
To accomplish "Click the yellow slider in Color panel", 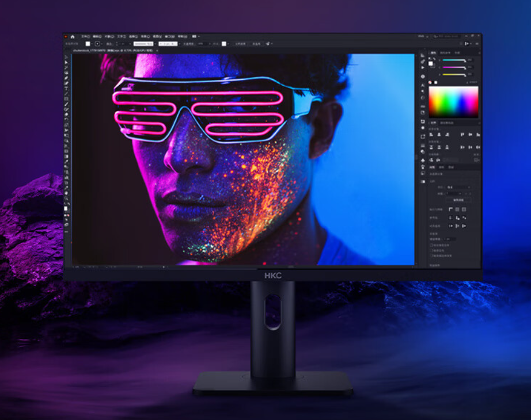I will [454, 74].
